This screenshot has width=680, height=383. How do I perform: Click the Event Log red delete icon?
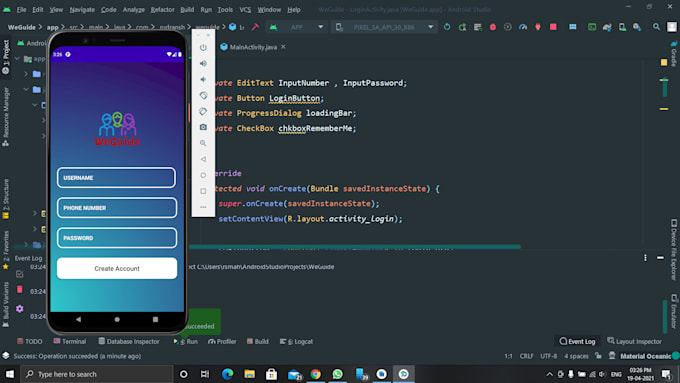pos(20,289)
